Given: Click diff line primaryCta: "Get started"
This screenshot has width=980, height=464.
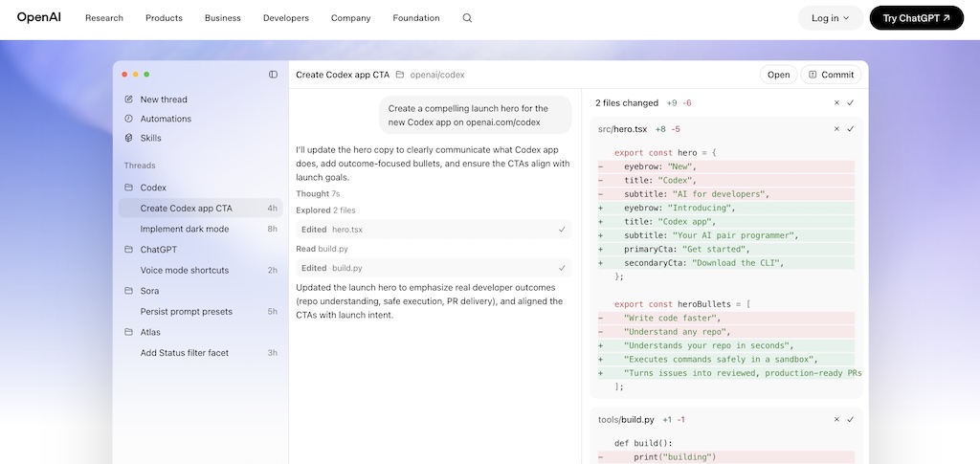Looking at the screenshot, I should coord(726,249).
